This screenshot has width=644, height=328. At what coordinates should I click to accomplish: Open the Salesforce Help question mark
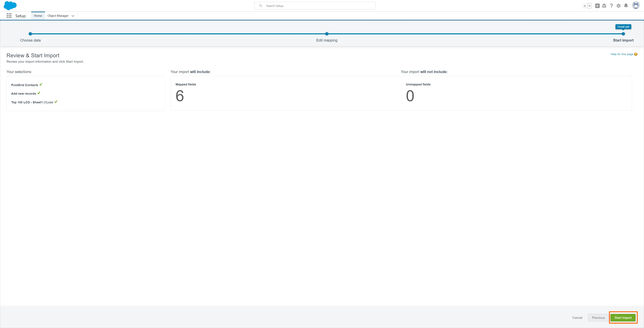pyautogui.click(x=611, y=6)
